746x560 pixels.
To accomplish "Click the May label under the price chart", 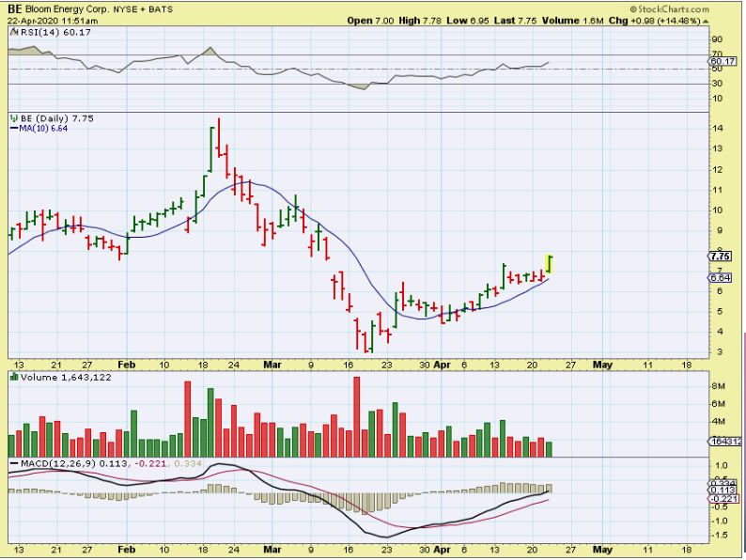I will pos(602,365).
